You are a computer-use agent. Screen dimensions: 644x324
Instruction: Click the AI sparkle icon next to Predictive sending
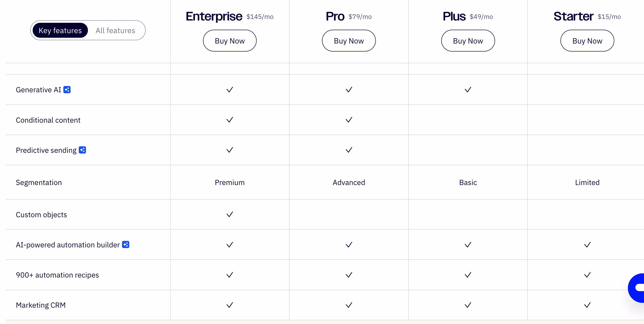tap(82, 150)
